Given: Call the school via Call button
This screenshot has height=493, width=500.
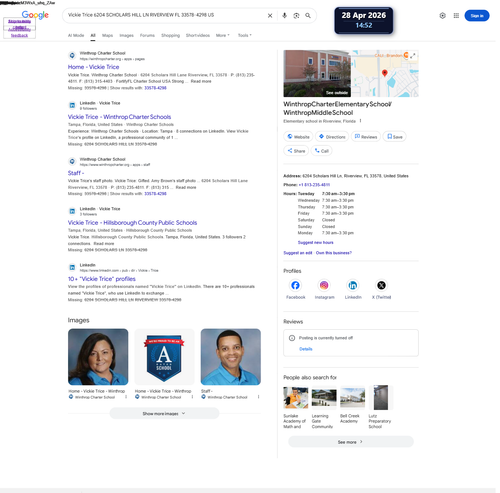Looking at the screenshot, I should point(322,151).
